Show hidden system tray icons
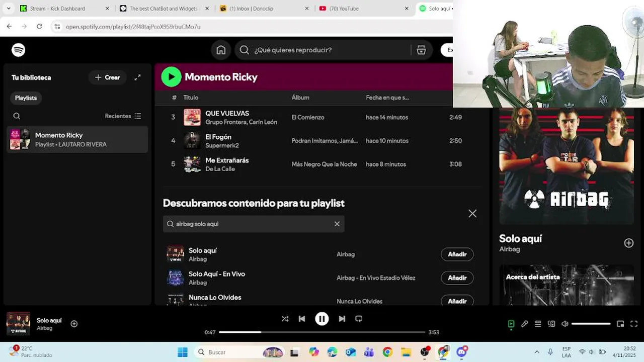 coord(537,352)
